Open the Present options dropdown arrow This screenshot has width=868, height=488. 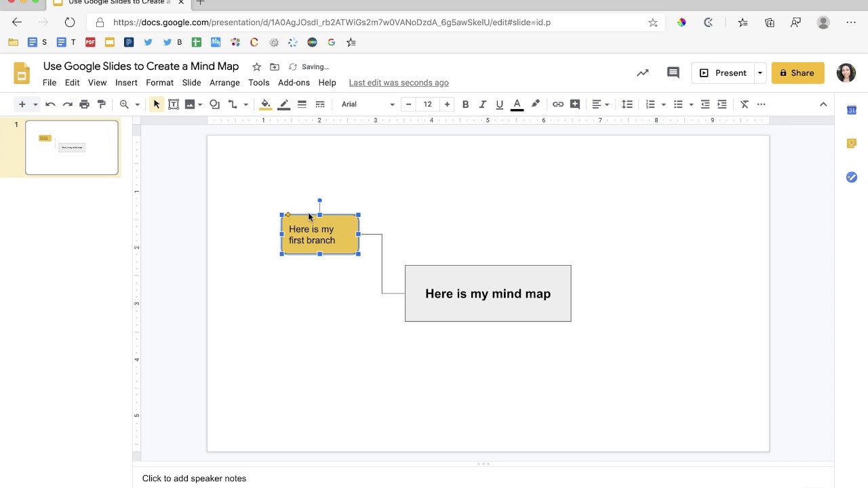click(760, 73)
